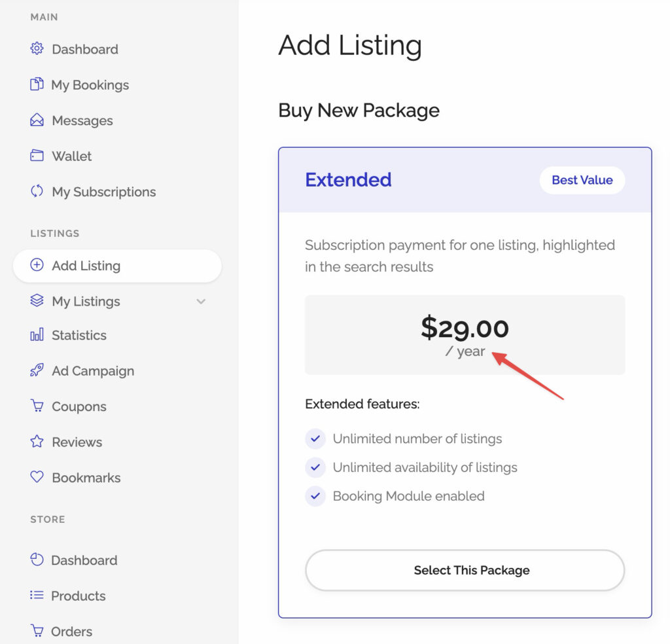Click the Reviews star icon
Viewport: 670px width, 644px height.
click(37, 442)
